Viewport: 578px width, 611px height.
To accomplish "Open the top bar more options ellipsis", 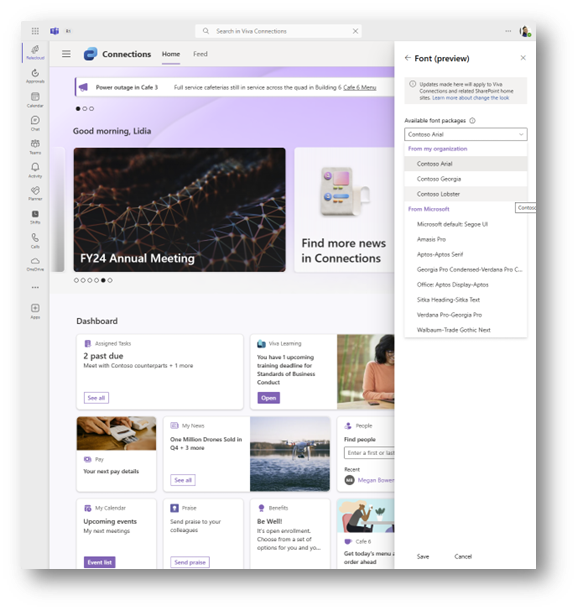I will tap(508, 31).
